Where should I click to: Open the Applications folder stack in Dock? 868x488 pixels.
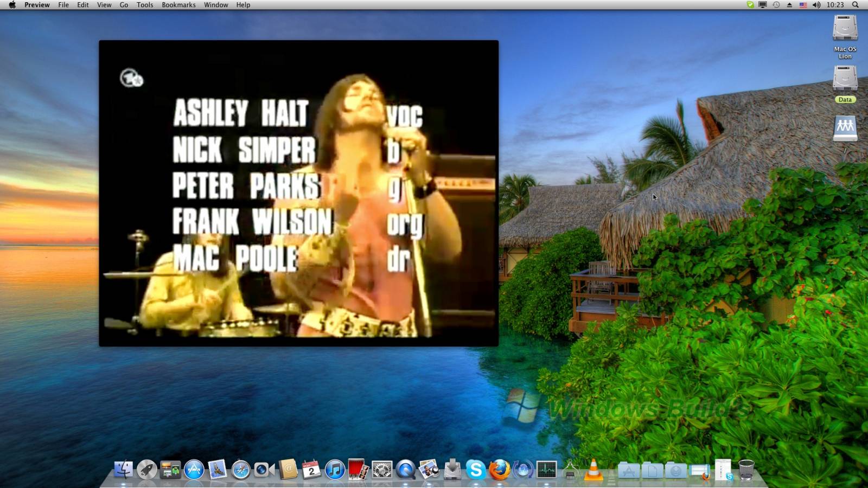(x=629, y=471)
